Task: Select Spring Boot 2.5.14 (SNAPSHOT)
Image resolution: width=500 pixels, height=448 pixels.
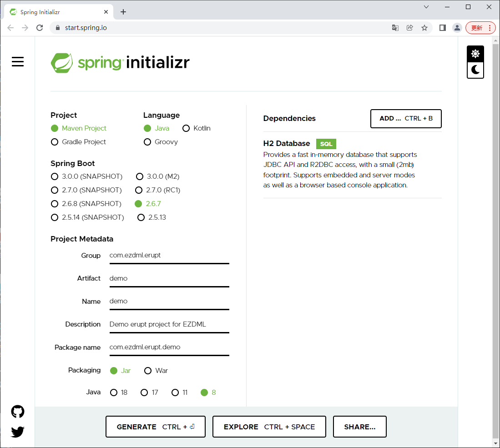Action: (87, 217)
